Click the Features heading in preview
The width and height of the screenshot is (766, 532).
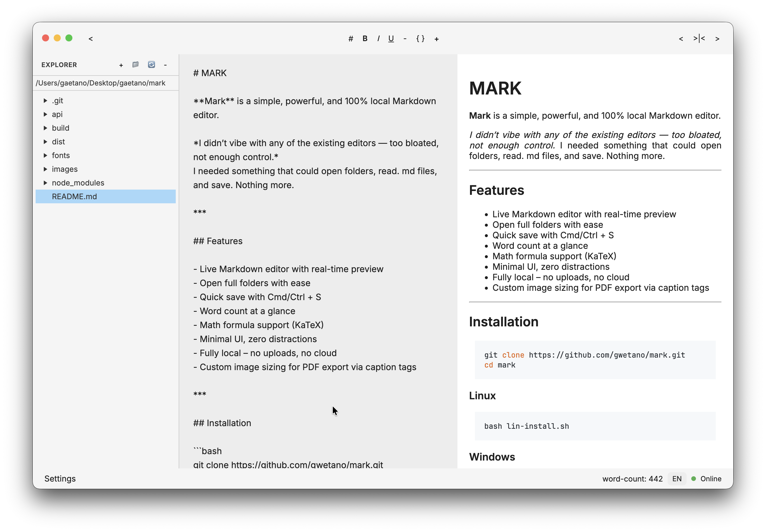497,190
